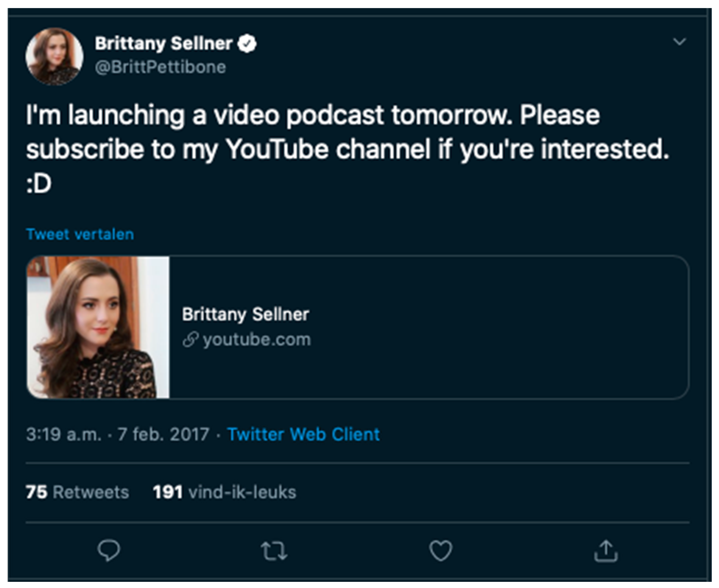Click the reply speech bubble icon

pos(108,551)
